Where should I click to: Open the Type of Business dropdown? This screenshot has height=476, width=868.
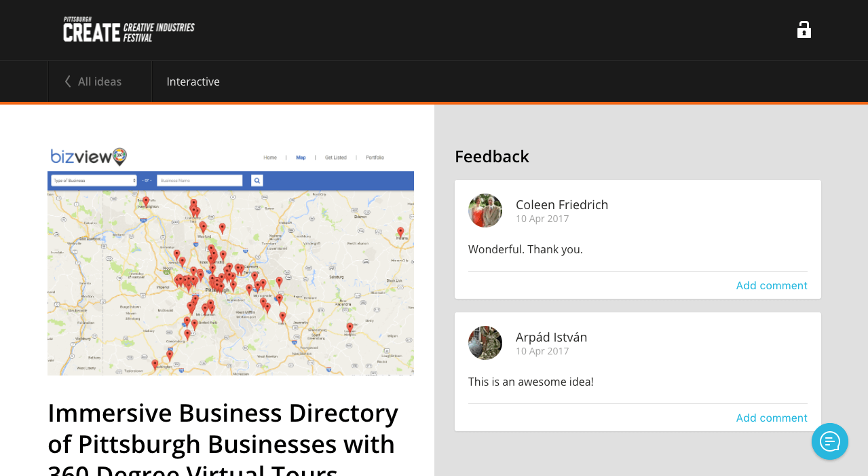click(94, 181)
